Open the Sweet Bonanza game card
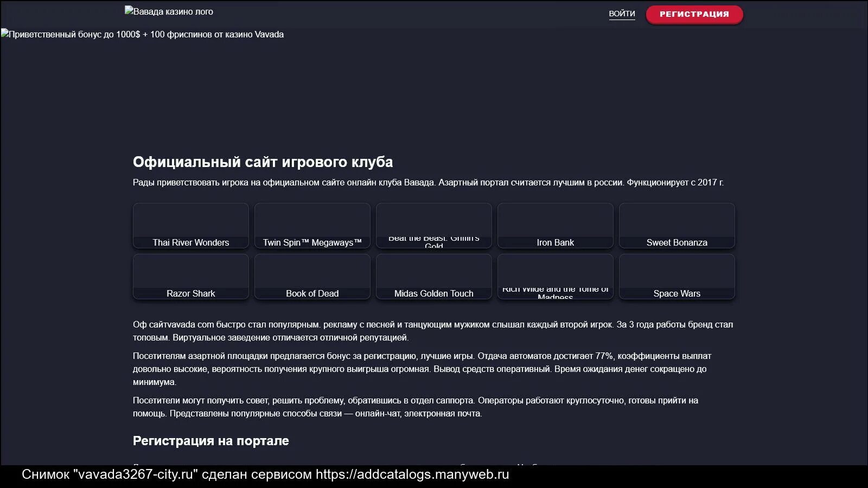Viewport: 868px width, 488px height. [677, 226]
